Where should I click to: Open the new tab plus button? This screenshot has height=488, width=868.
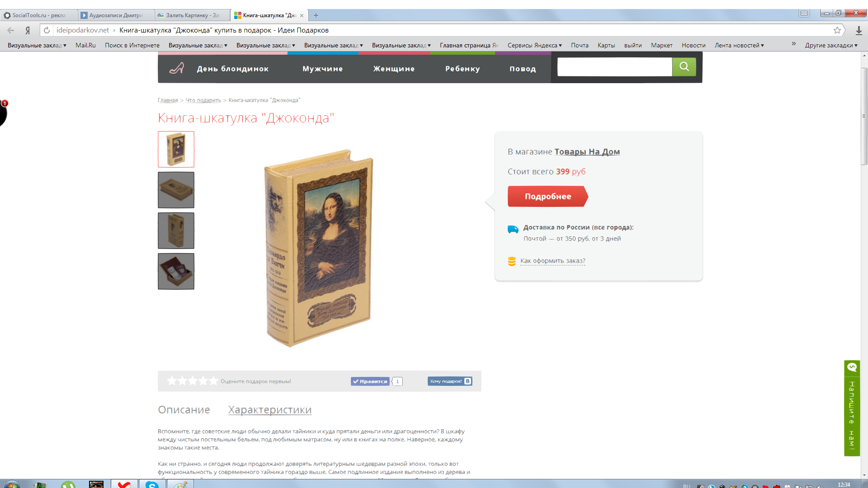point(316,15)
